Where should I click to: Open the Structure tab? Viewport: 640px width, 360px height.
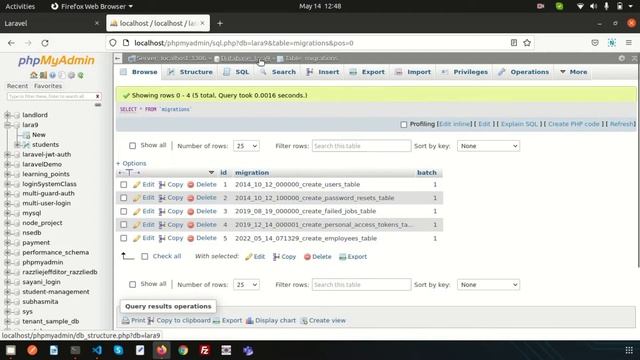190,72
